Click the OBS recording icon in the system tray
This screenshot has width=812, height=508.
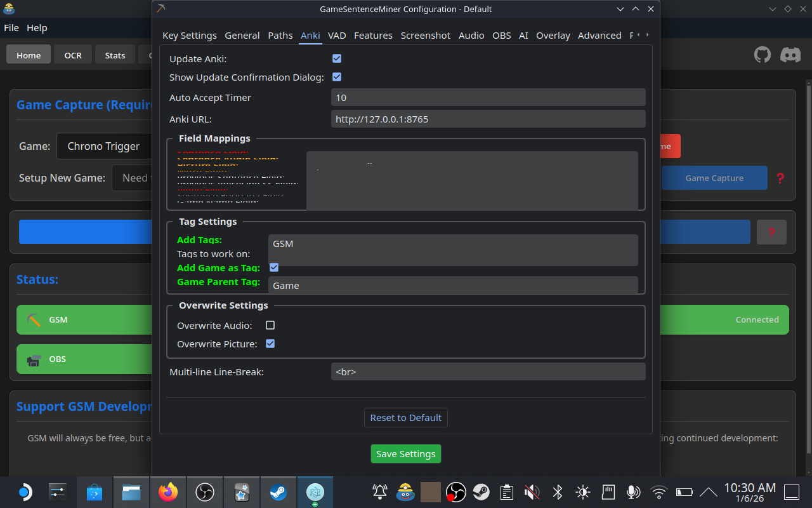click(455, 491)
